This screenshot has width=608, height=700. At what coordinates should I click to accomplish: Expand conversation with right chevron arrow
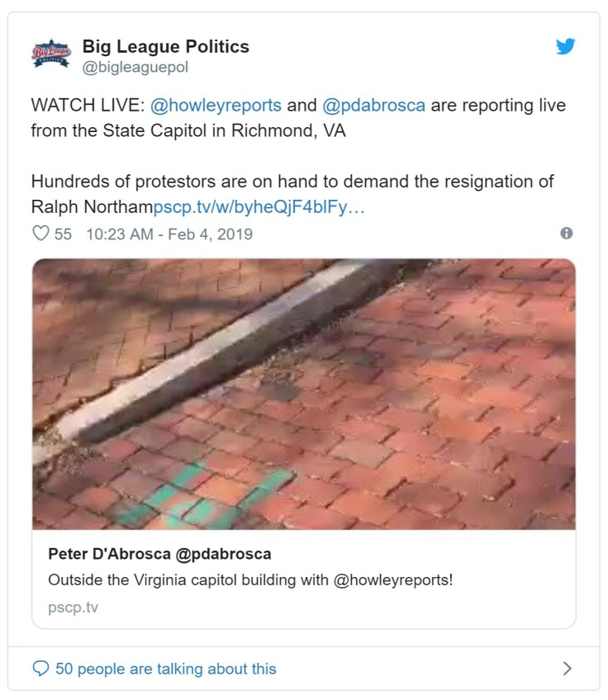point(568,669)
